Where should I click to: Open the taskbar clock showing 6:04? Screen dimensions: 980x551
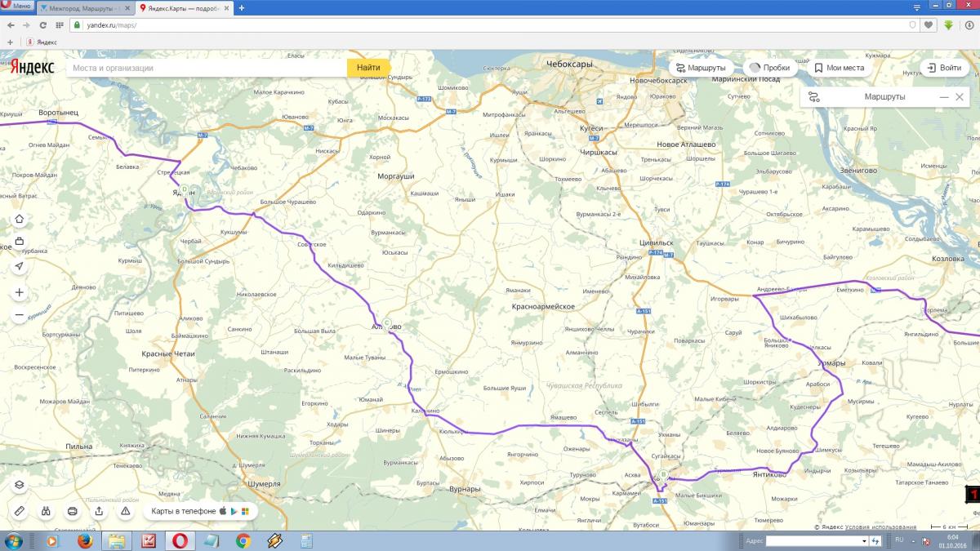951,540
